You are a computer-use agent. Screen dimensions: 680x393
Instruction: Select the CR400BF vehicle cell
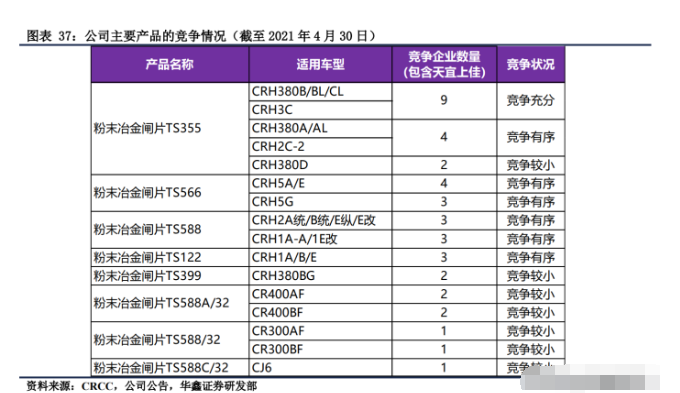320,313
